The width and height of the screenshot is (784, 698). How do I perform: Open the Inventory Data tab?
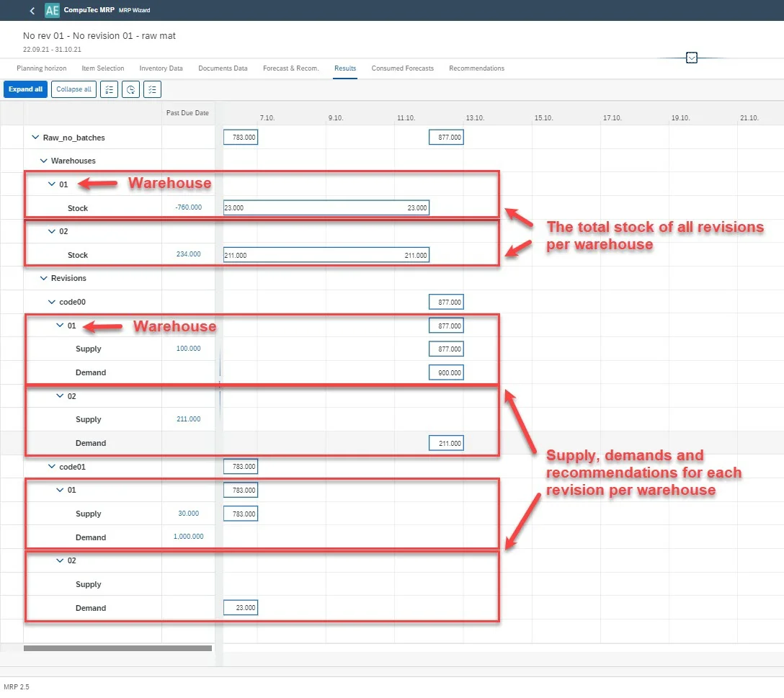(161, 68)
